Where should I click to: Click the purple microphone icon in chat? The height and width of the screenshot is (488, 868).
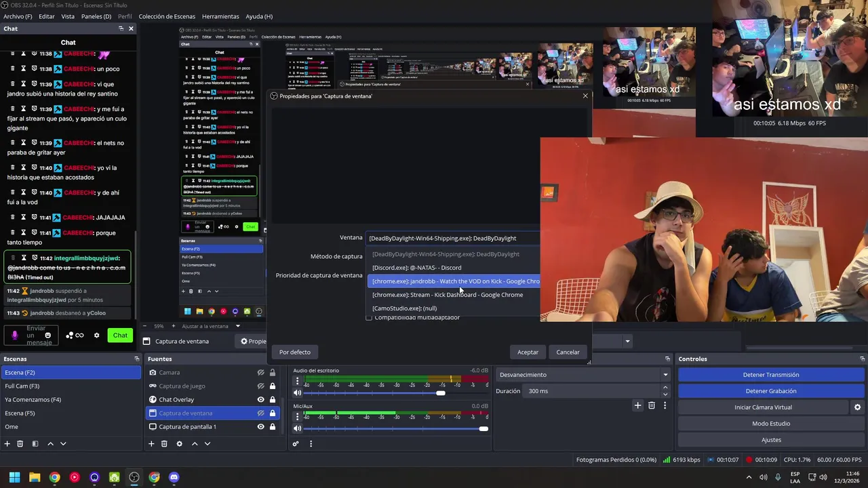[x=15, y=335]
